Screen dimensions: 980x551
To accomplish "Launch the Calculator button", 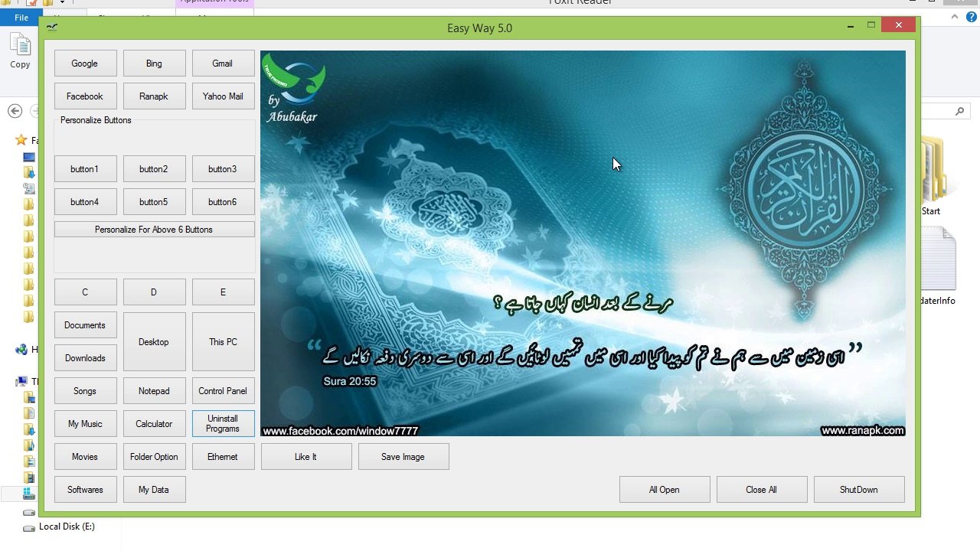I will [x=154, y=424].
